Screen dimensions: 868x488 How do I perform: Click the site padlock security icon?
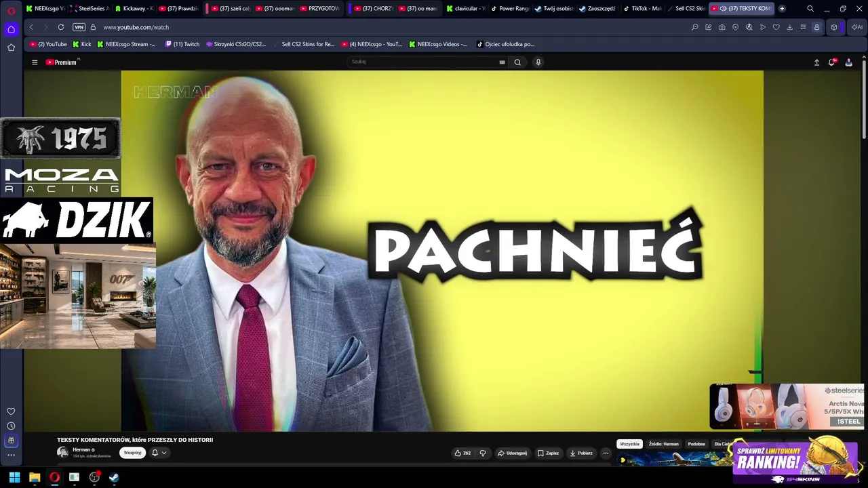pyautogui.click(x=93, y=27)
